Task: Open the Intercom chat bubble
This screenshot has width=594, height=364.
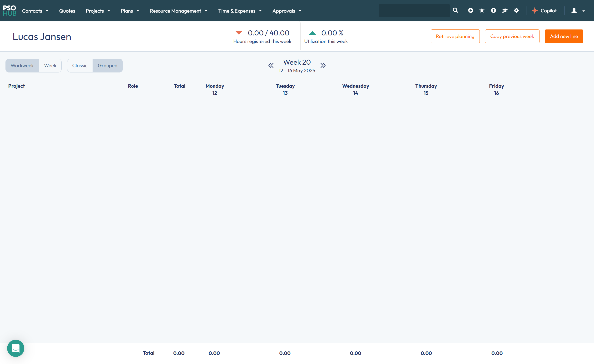Action: tap(16, 348)
